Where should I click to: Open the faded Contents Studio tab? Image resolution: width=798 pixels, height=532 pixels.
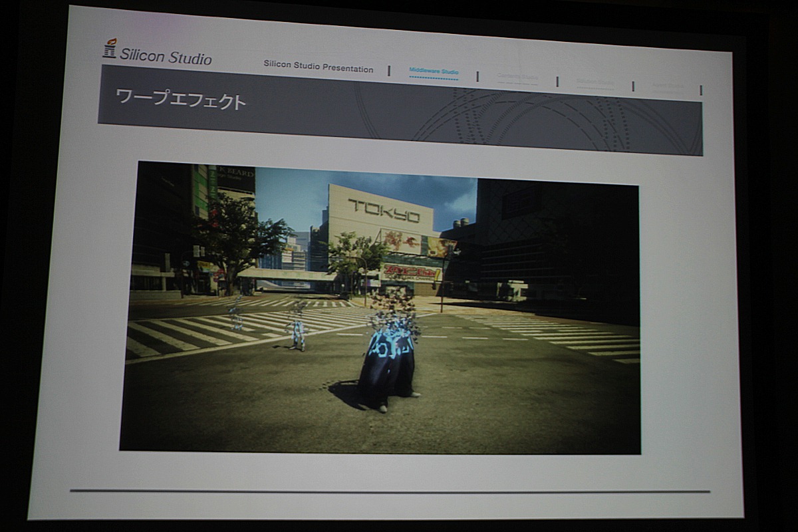pos(517,77)
